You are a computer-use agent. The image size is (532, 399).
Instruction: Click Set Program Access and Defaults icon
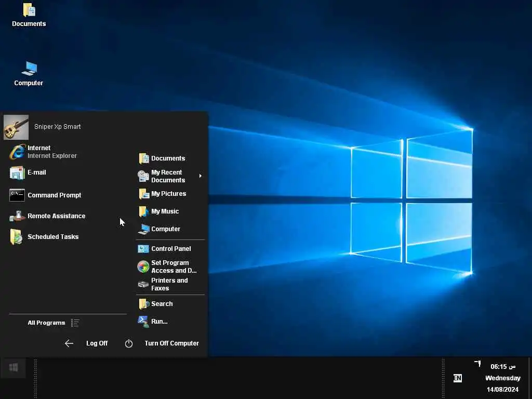[143, 267]
